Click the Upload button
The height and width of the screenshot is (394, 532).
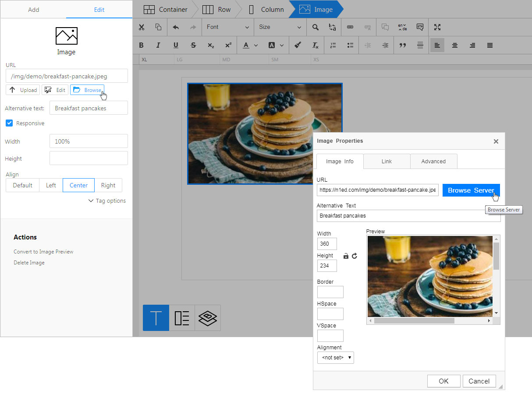[23, 90]
